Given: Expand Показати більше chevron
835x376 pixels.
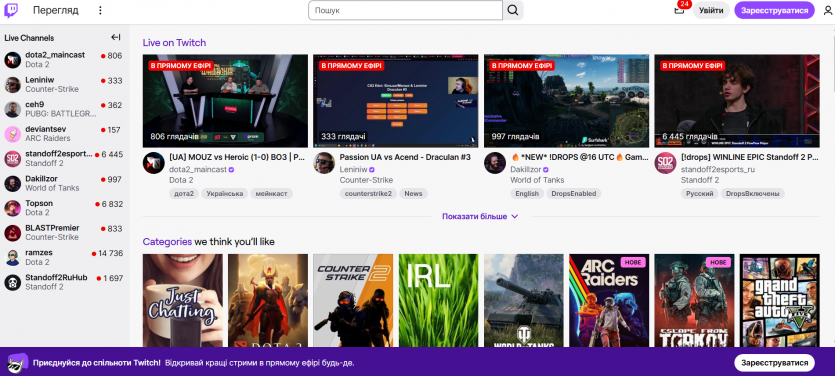Looking at the screenshot, I should click(514, 216).
